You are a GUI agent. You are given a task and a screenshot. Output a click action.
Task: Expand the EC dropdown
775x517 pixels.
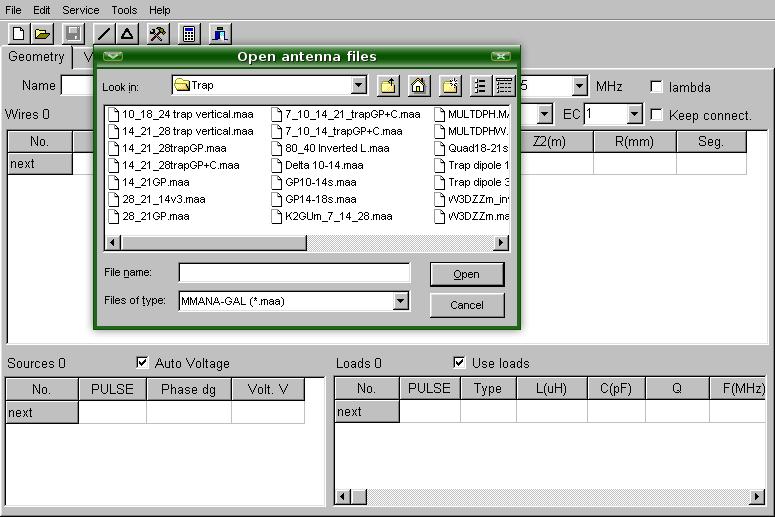(x=633, y=115)
